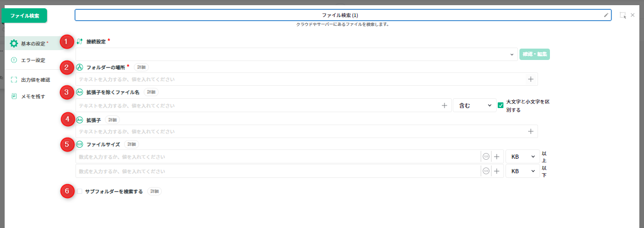The image size is (644, 228).
Task: Click the green ファイル検索 button
Action: pyautogui.click(x=25, y=16)
